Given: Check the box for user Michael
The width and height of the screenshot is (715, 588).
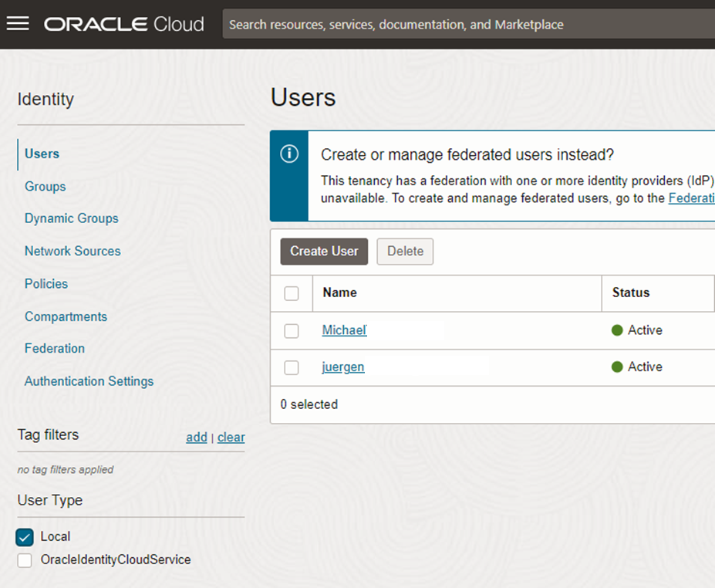Looking at the screenshot, I should coord(292,331).
